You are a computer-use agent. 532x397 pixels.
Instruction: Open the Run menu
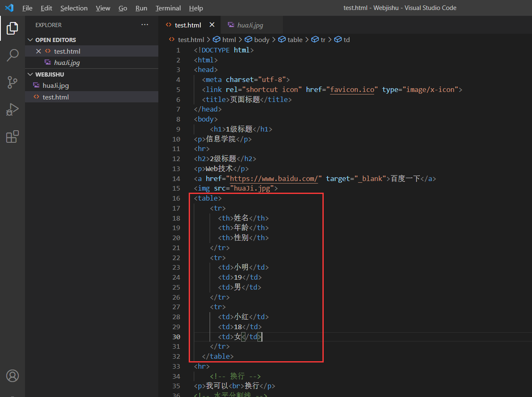[141, 8]
